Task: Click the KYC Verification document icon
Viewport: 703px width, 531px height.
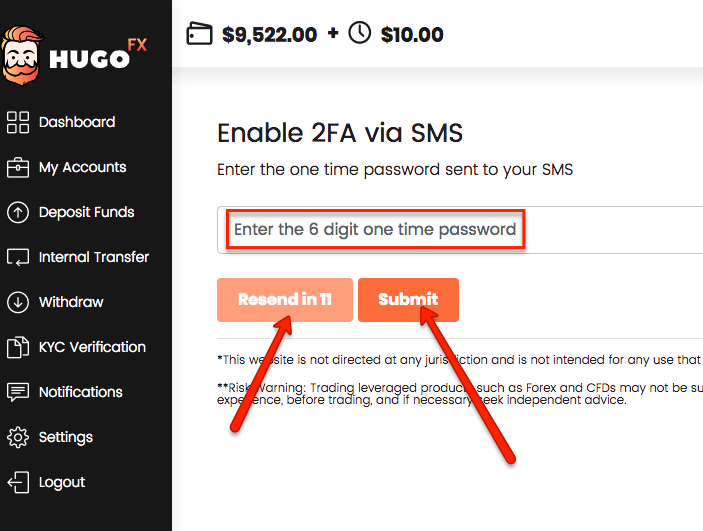Action: point(18,347)
